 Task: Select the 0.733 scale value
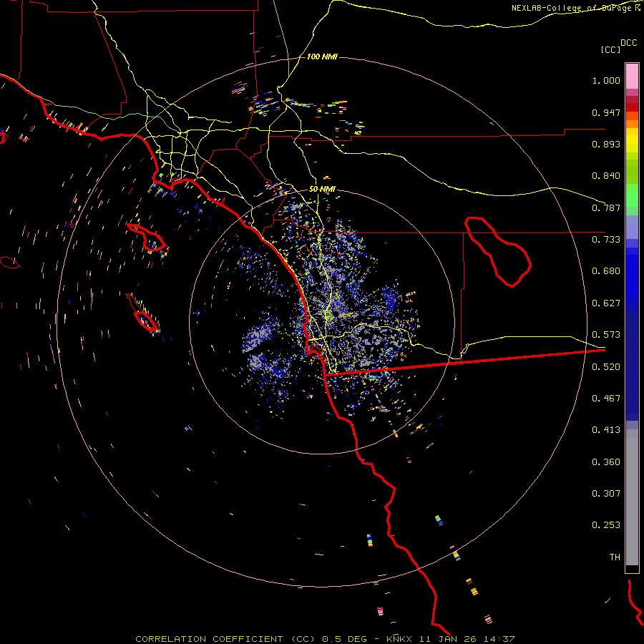[x=606, y=240]
